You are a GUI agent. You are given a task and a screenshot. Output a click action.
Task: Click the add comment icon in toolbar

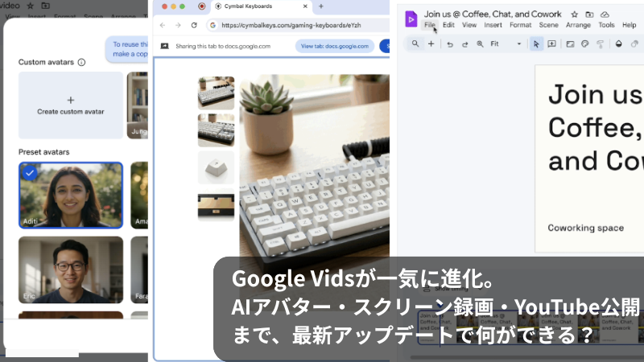552,43
